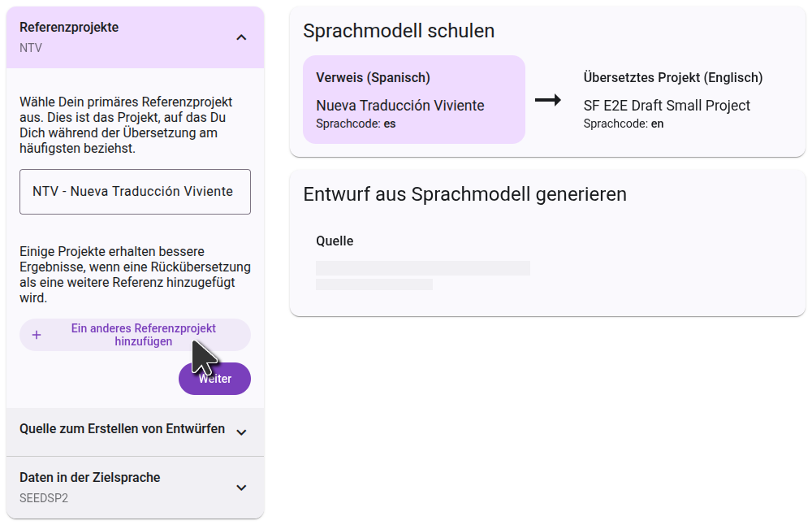Add another reference project via Ein anderes Referenzprojekt hinzufügen
Screen dimensions: 812x525
143,335
